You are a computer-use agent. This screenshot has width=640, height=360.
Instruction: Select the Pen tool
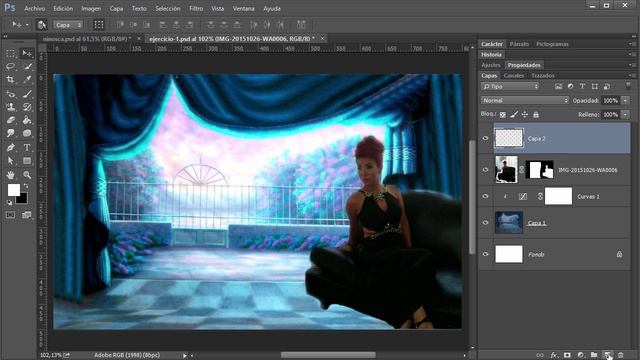pyautogui.click(x=11, y=147)
